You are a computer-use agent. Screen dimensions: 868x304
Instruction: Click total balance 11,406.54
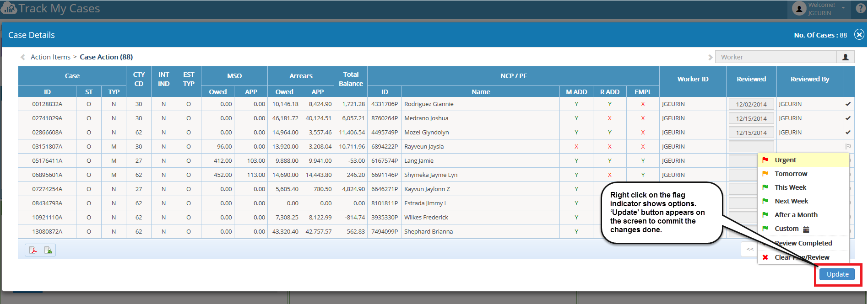point(352,133)
